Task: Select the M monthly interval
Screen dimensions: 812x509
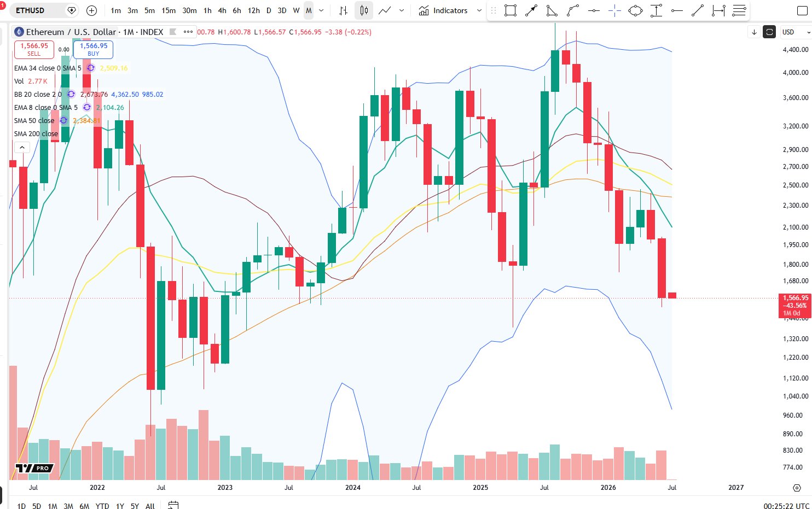Action: point(309,10)
